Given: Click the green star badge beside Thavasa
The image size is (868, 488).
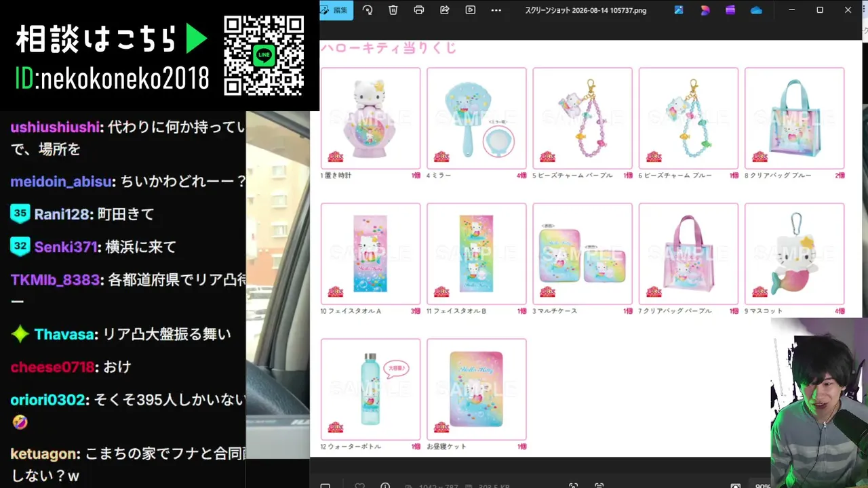Looking at the screenshot, I should pos(20,333).
